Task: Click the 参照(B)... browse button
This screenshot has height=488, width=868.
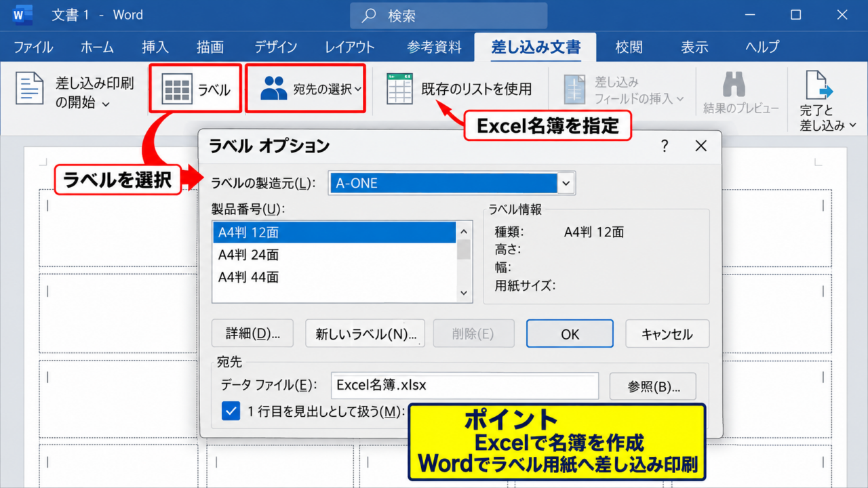Action: click(653, 386)
